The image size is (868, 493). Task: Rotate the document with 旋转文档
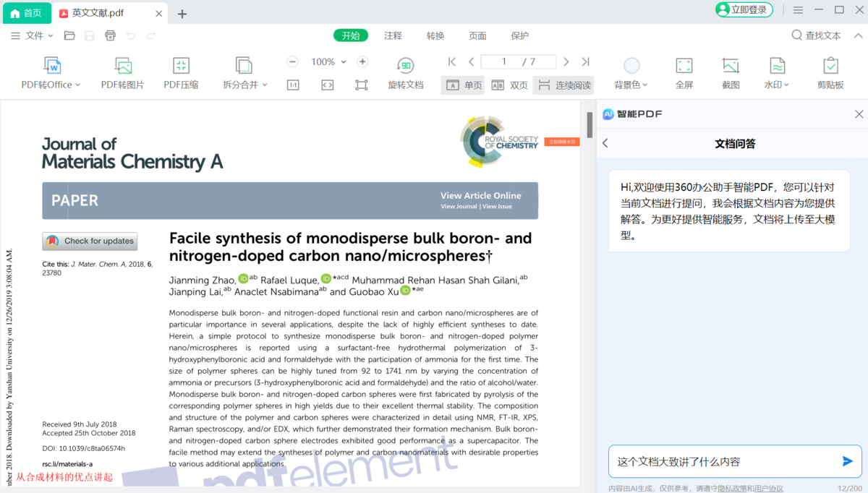[x=406, y=73]
